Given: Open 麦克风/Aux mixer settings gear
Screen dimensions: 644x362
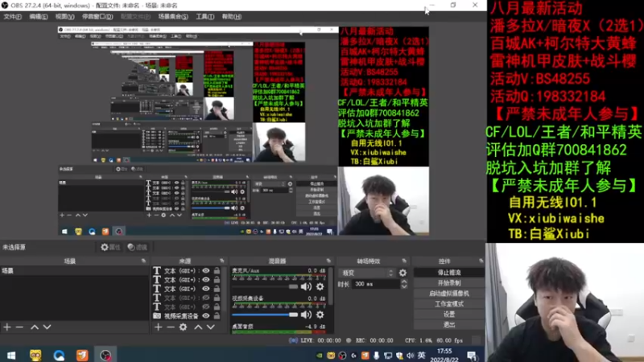Looking at the screenshot, I should [320, 286].
